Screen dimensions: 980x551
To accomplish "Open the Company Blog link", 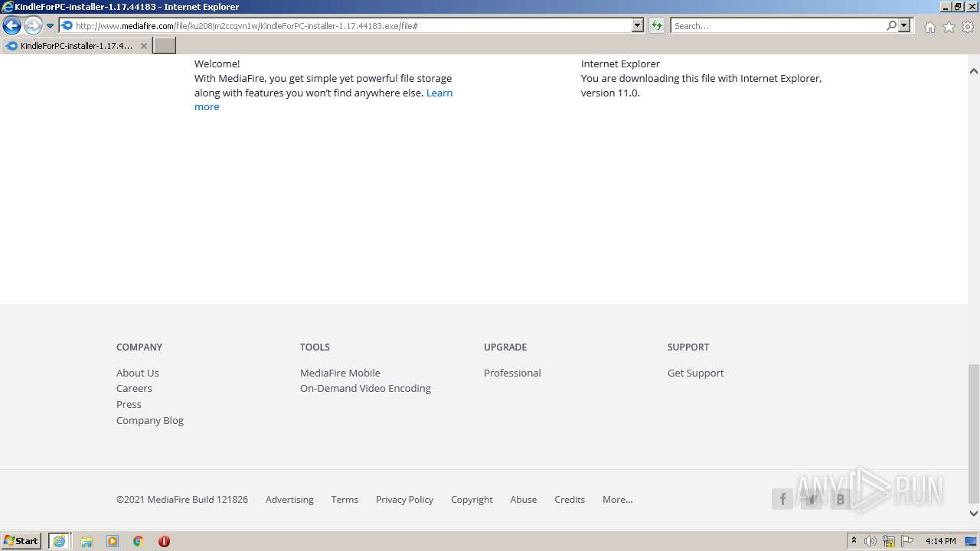I will coord(150,420).
